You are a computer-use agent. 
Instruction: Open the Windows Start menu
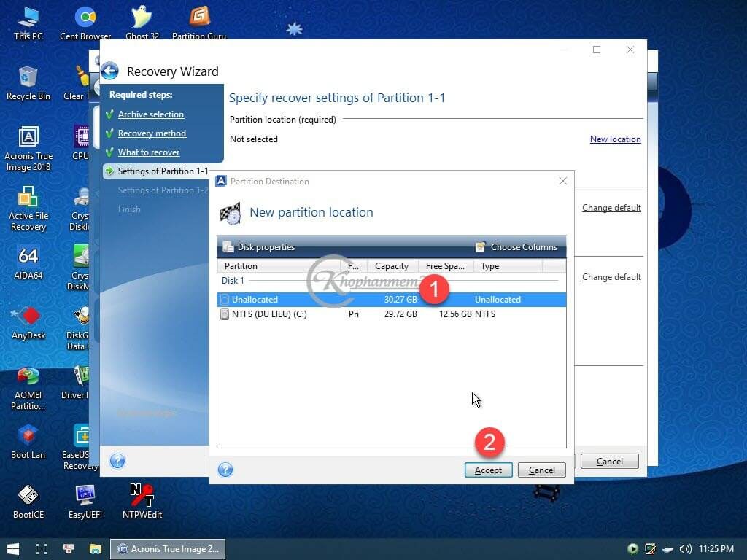click(x=13, y=548)
